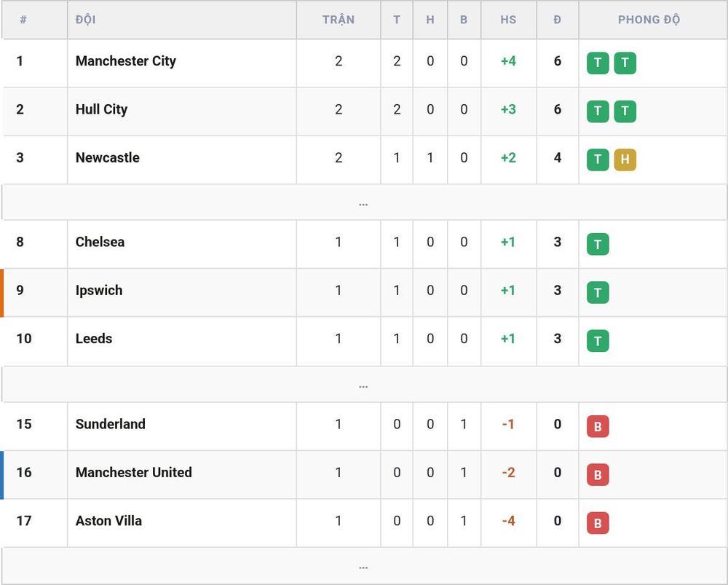Screen dimensions: 728x585
Task: Open Manchester City team link
Action: point(126,61)
